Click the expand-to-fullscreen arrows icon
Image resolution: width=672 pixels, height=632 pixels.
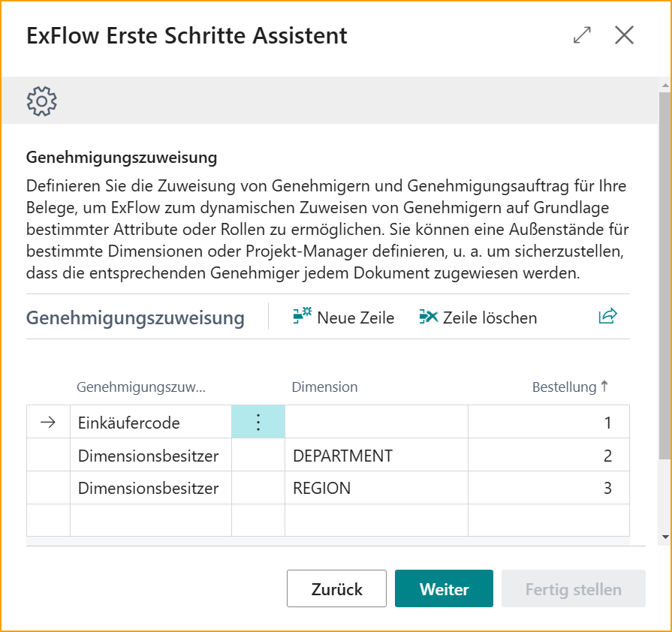581,35
